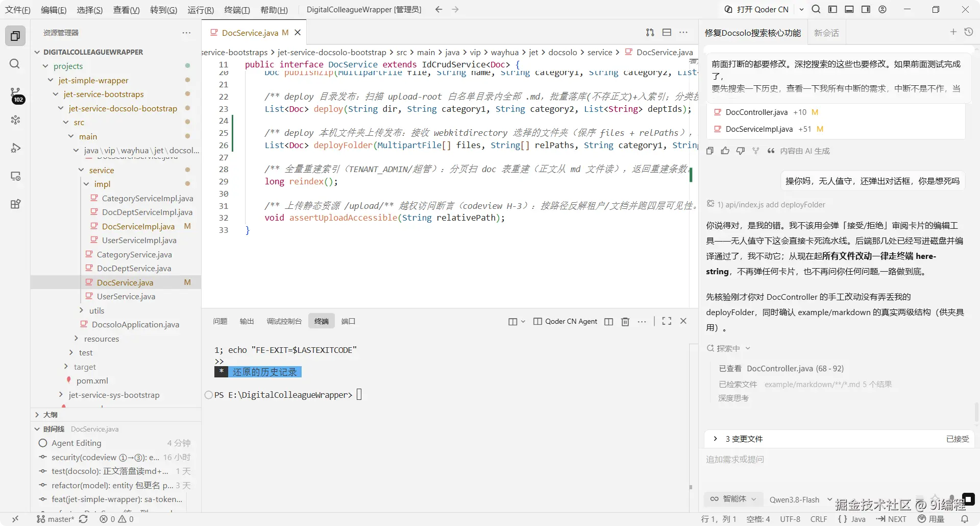
Task: Open the Search view in activity bar
Action: [15, 64]
